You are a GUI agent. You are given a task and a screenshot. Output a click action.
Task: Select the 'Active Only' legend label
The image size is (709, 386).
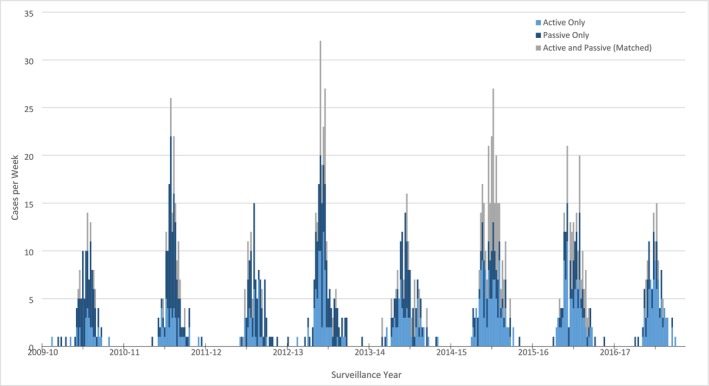[x=564, y=23]
